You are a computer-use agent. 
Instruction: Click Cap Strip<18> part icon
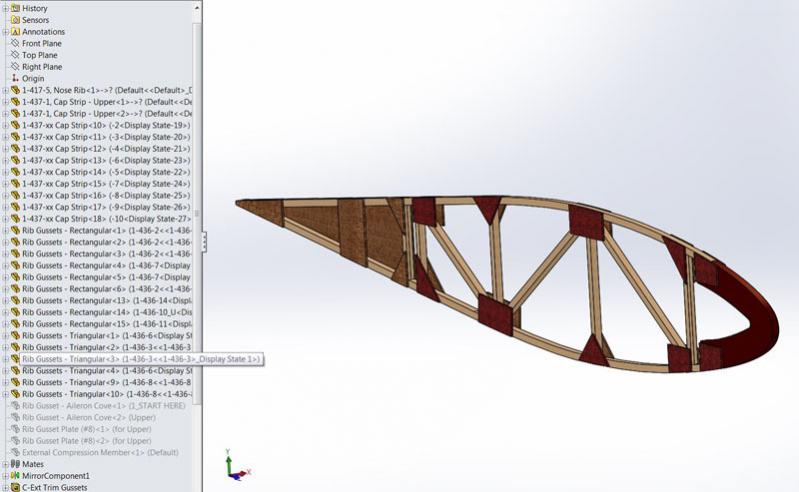tap(15, 219)
